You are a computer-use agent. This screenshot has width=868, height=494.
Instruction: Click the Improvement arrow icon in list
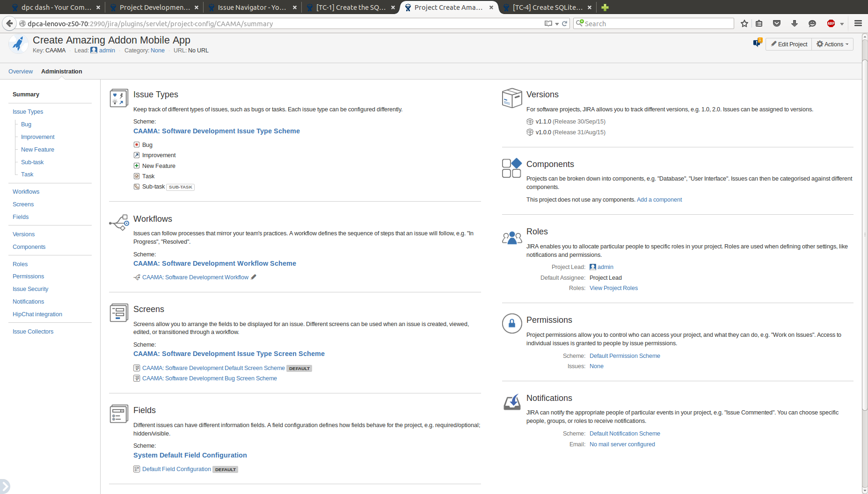tap(137, 155)
